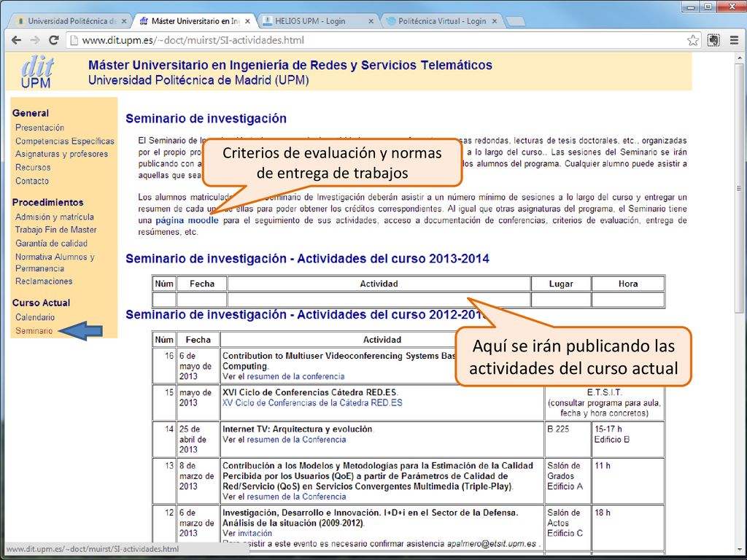Switch to the Politécnica Virtual - Login tab

pyautogui.click(x=441, y=21)
